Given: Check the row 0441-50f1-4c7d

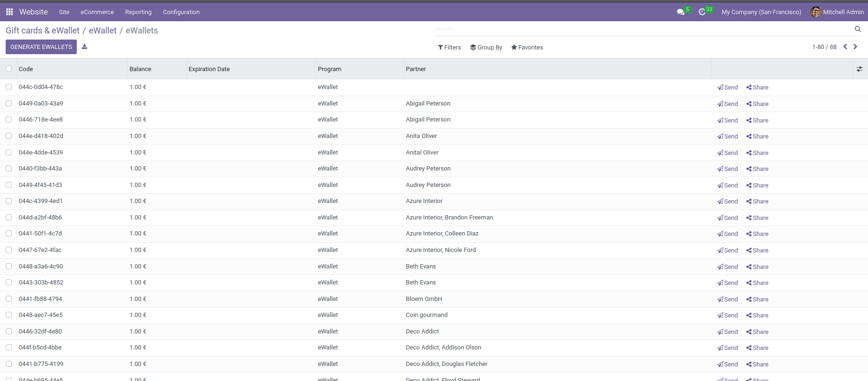Looking at the screenshot, I should click(x=8, y=234).
